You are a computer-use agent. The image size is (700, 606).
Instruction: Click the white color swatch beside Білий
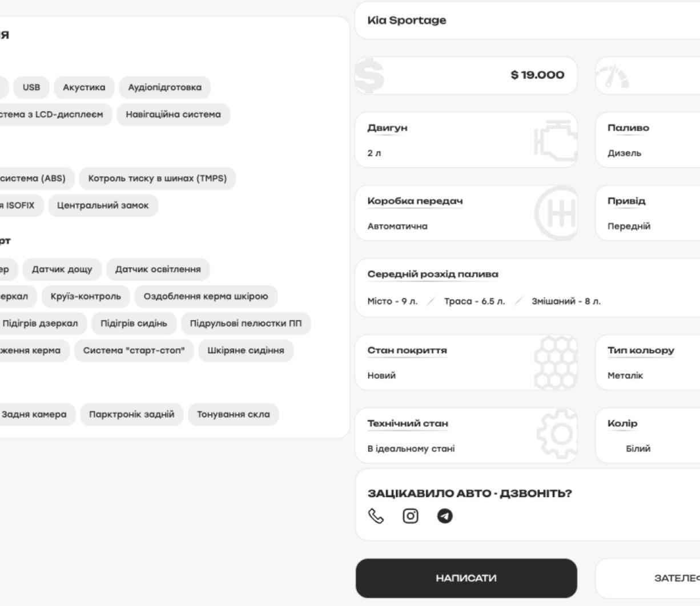(614, 449)
